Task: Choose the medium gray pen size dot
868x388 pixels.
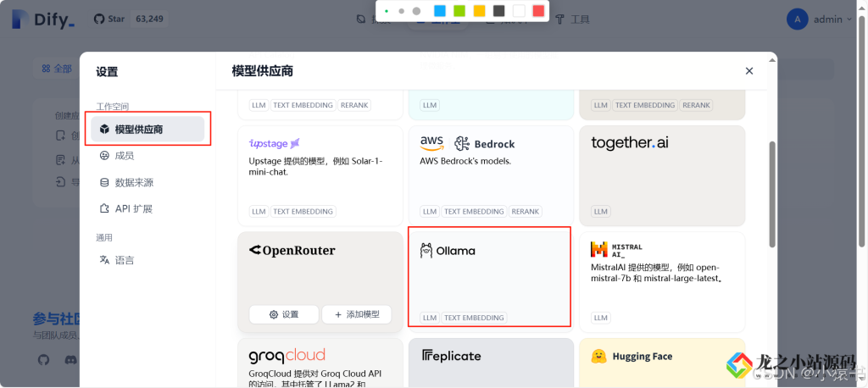Action: coord(401,11)
